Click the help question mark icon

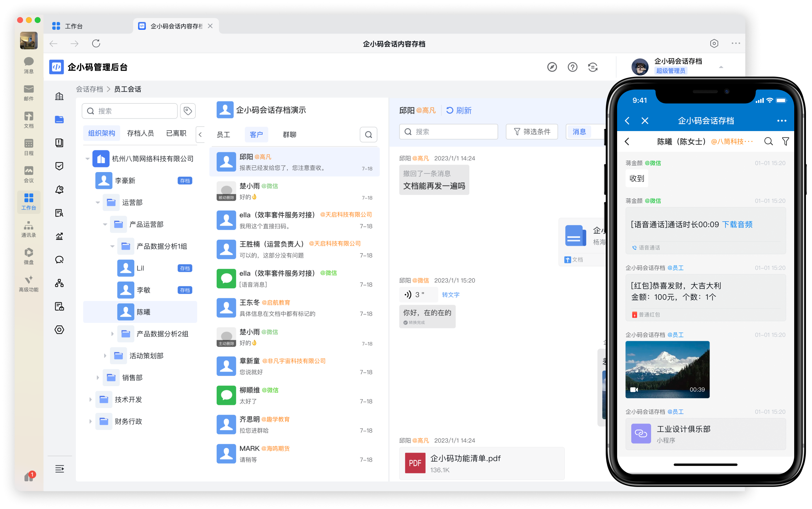click(572, 67)
